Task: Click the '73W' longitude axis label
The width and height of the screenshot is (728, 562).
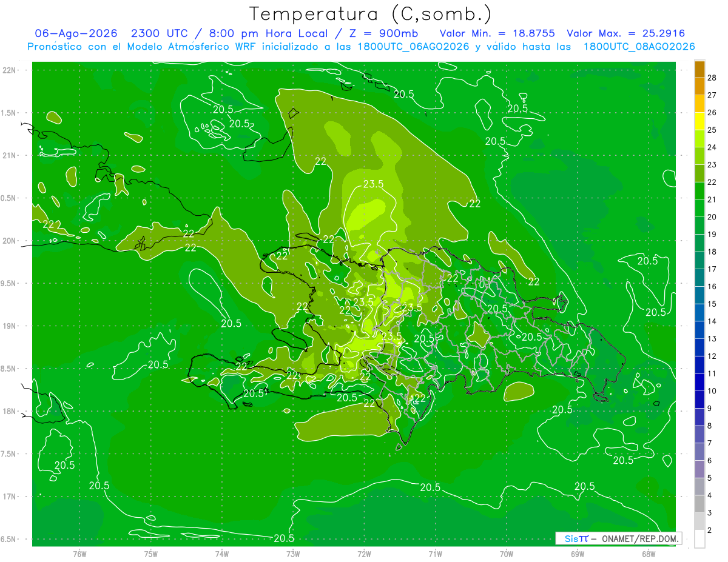Action: [x=293, y=554]
